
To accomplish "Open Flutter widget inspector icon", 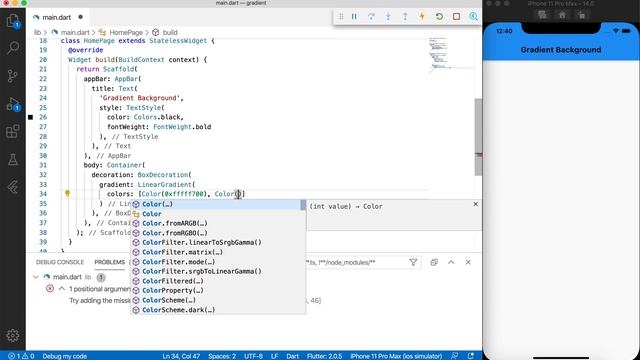I will coord(473,17).
